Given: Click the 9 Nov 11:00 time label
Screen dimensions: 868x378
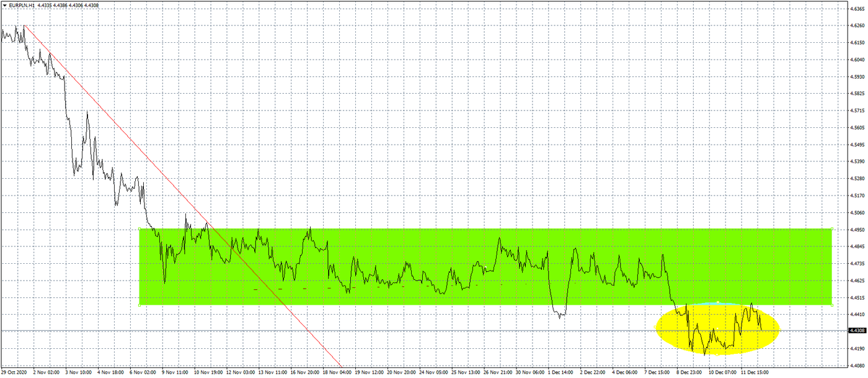Looking at the screenshot, I should click(x=175, y=373).
